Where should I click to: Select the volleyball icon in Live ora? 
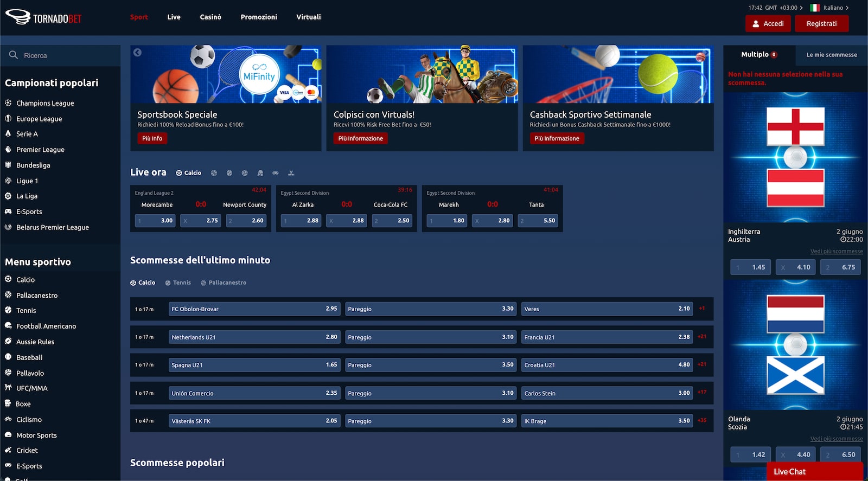[245, 173]
